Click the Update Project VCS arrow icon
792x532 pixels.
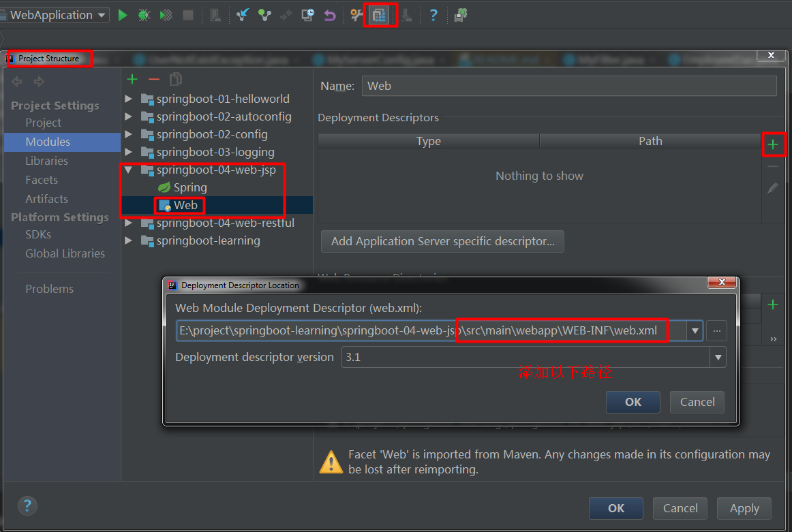click(x=243, y=15)
